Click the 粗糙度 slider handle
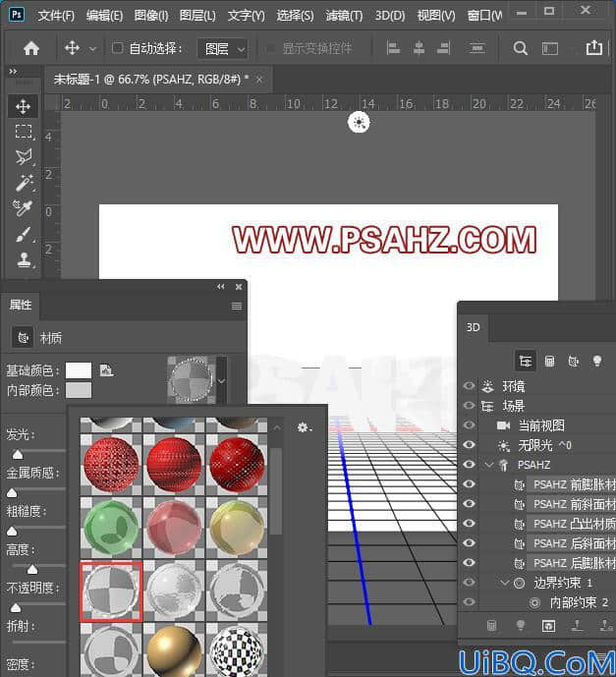Viewport: 616px width, 677px height. click(12, 531)
